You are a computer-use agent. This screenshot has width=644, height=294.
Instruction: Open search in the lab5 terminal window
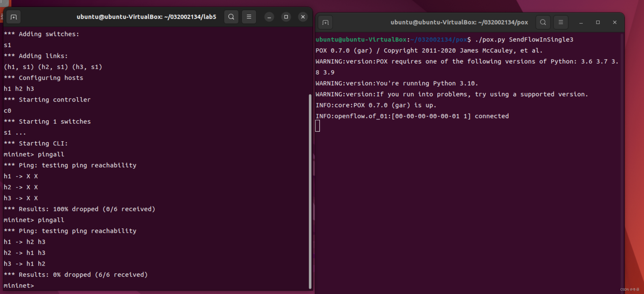pyautogui.click(x=231, y=17)
